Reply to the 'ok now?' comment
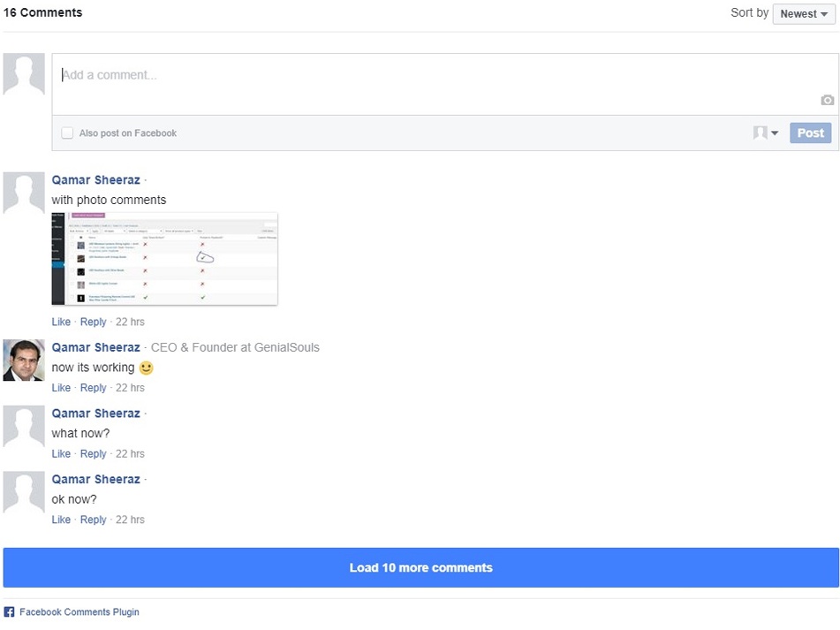840x630 pixels. tap(93, 520)
